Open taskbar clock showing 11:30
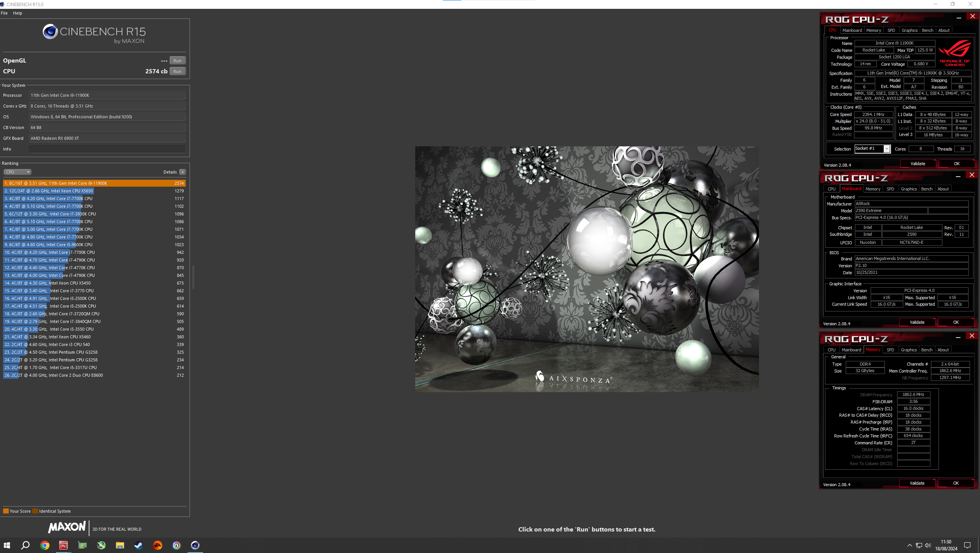This screenshot has height=553, width=980. pyautogui.click(x=946, y=545)
